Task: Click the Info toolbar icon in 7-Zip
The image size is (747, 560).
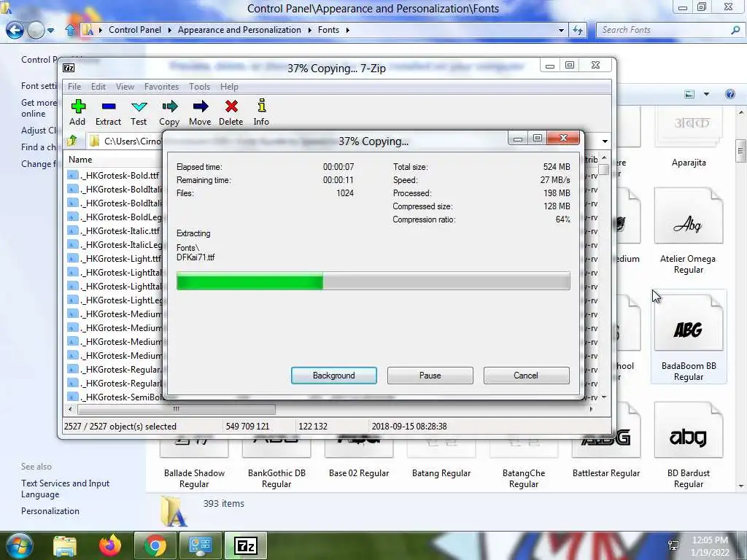Action: [261, 112]
